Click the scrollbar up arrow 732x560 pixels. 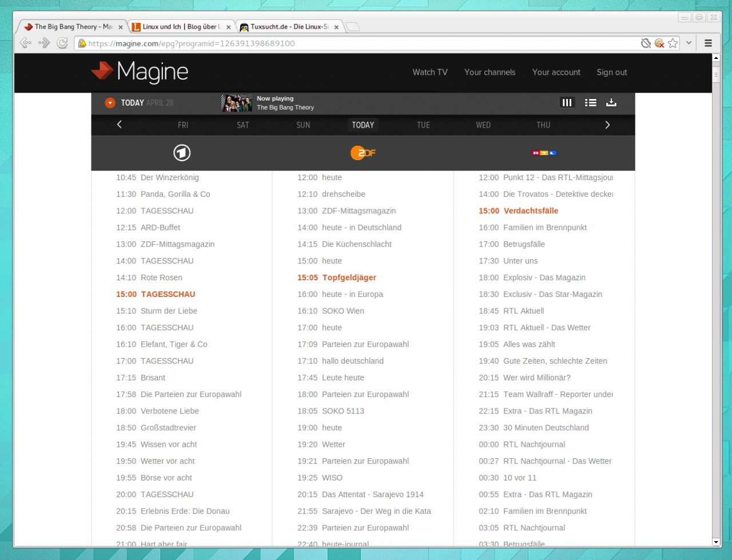point(716,58)
